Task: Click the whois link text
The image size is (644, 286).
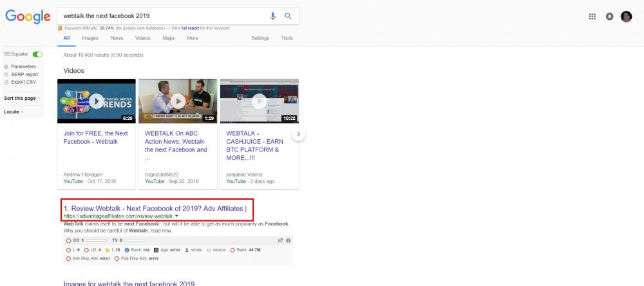Action: pos(196,250)
